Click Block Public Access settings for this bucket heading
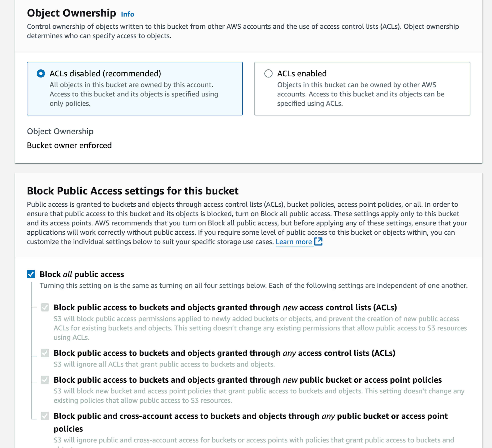492x448 pixels. coord(133,191)
